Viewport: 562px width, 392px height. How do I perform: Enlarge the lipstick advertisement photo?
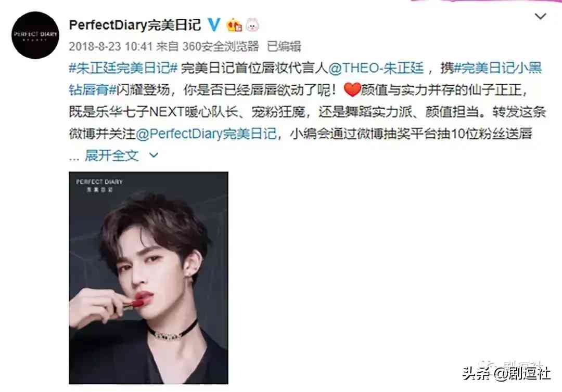148,278
